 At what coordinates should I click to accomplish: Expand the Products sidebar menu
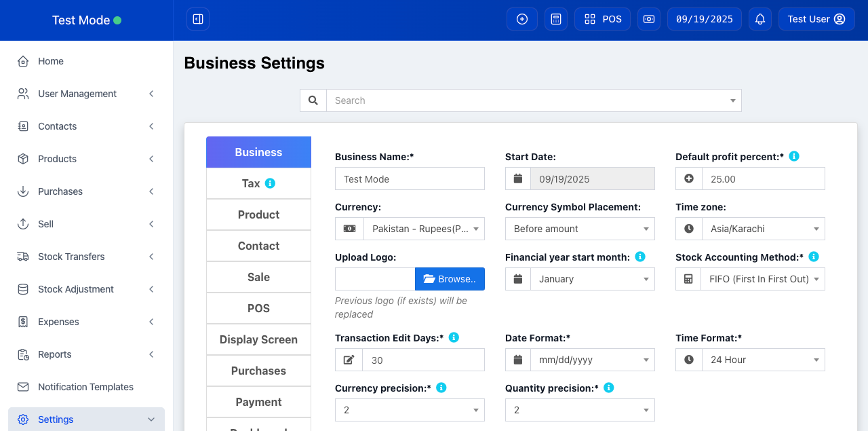86,159
